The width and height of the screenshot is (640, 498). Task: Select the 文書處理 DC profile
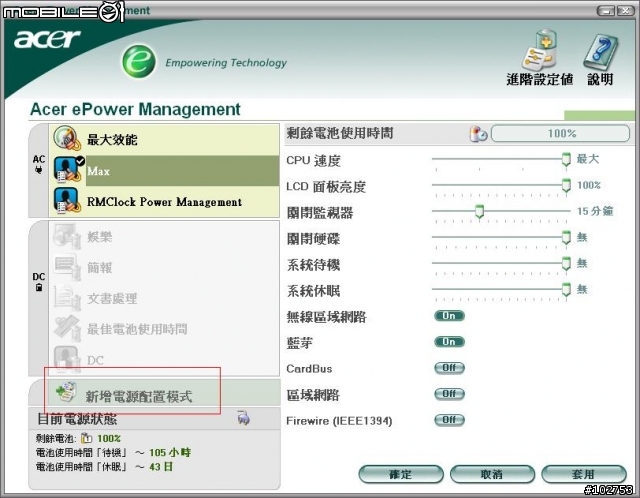[x=164, y=298]
